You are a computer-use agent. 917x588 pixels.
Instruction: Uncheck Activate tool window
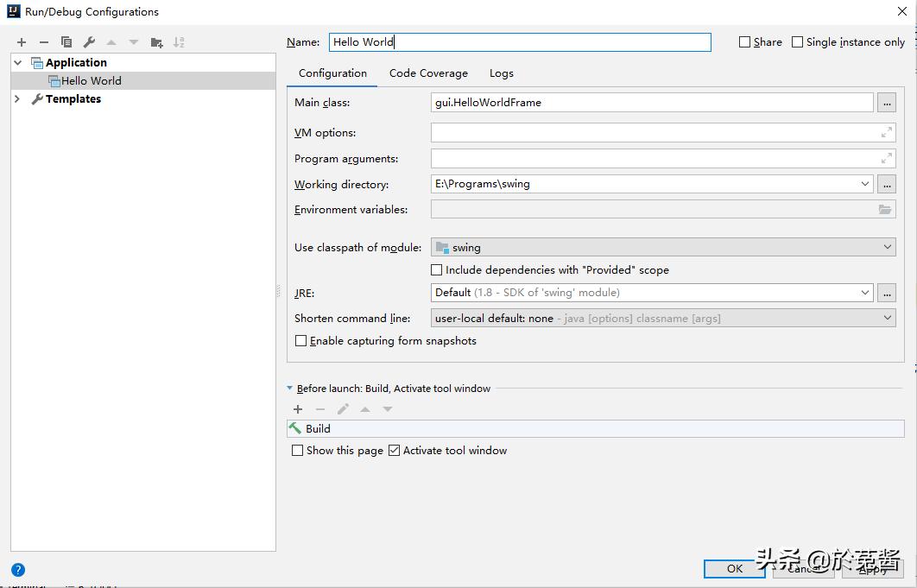click(x=395, y=451)
